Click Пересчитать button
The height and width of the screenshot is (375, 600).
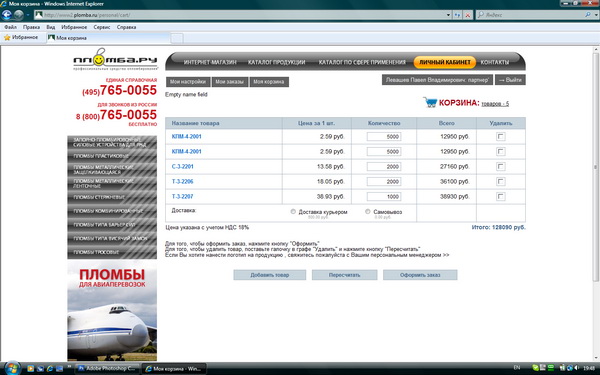click(x=344, y=275)
